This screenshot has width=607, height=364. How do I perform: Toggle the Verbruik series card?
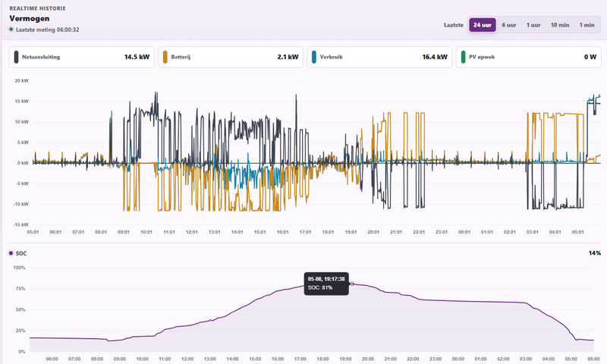coord(380,57)
